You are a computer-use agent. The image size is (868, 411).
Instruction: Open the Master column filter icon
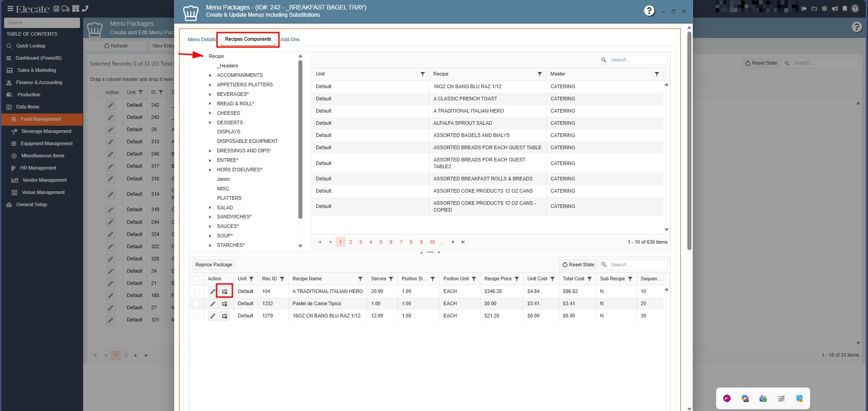coord(656,74)
